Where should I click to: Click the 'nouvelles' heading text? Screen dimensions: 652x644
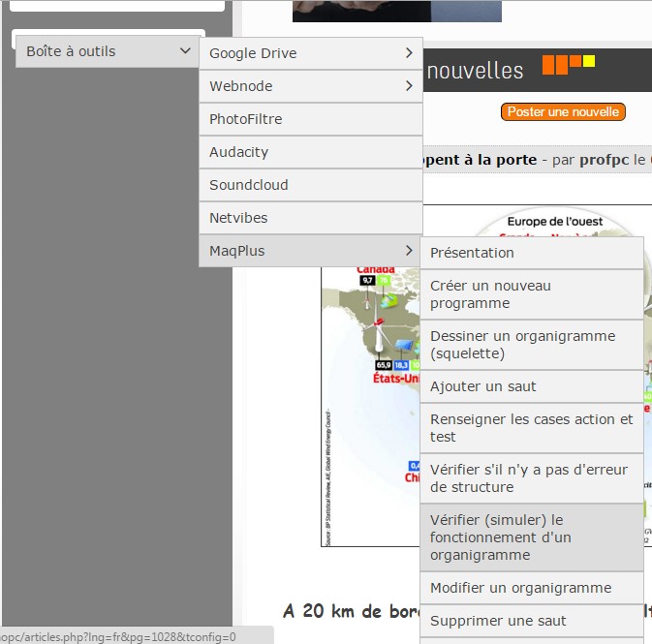pos(475,71)
